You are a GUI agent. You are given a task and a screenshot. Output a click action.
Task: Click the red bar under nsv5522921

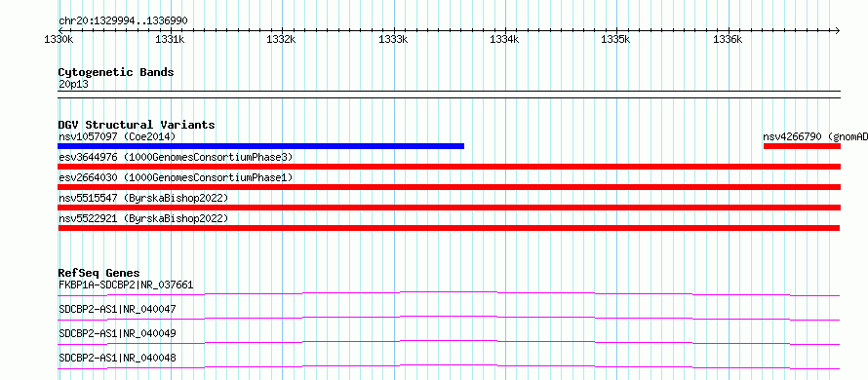tap(449, 228)
